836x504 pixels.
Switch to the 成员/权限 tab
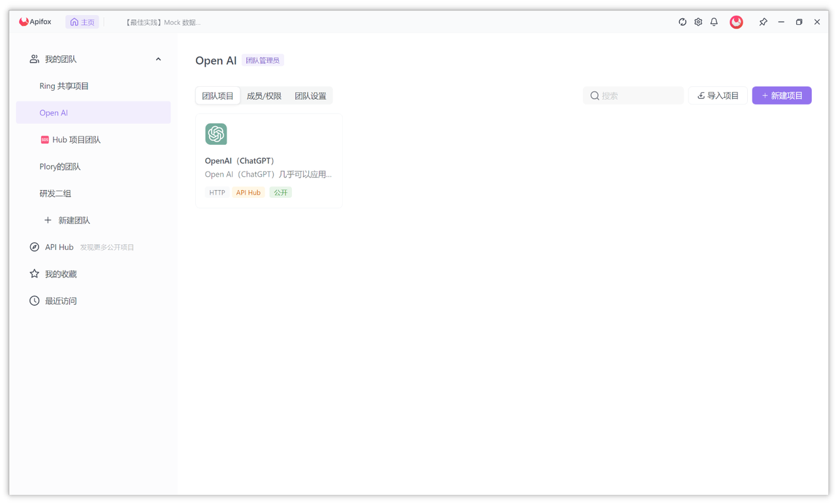[x=263, y=95]
